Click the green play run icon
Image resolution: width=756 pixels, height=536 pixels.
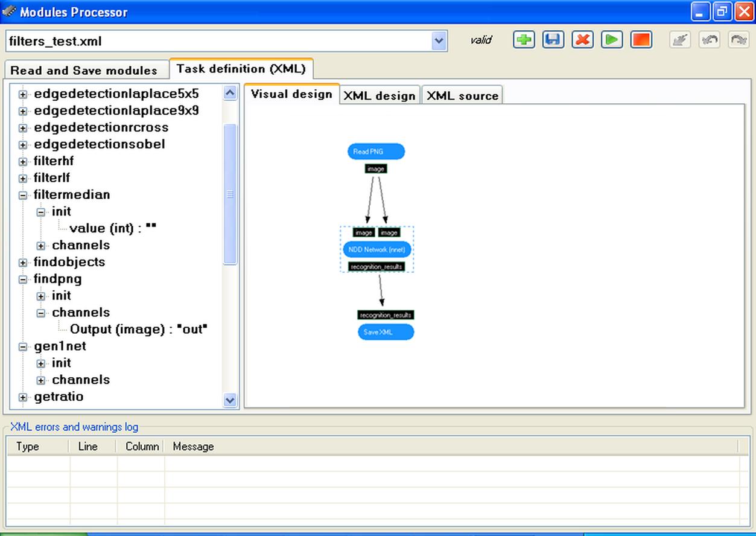tap(611, 40)
